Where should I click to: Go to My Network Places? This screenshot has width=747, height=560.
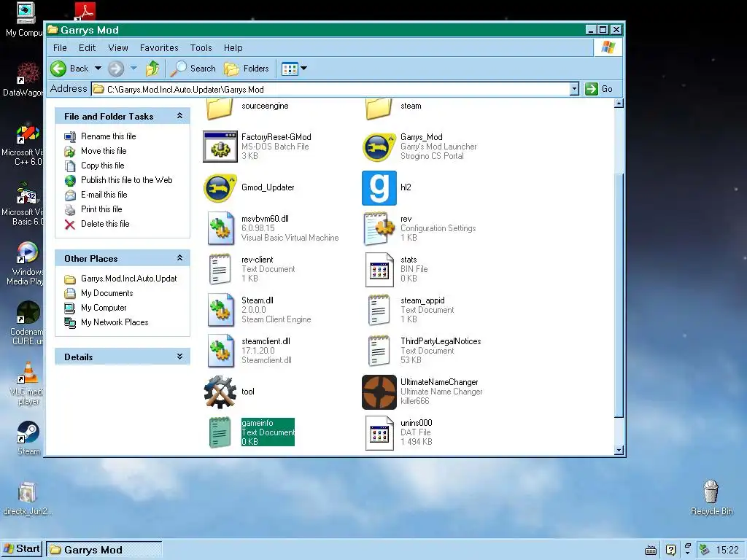click(115, 322)
